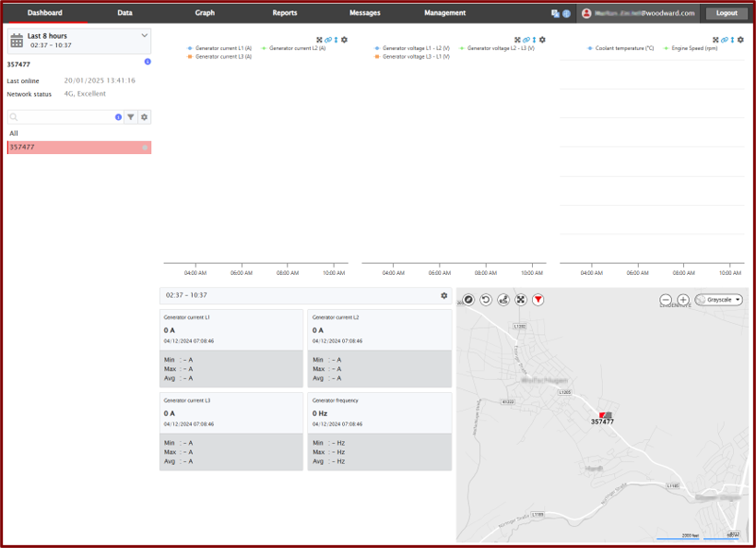Image resolution: width=756 pixels, height=548 pixels.
Task: Expand the Last 8 hours time range dropdown
Action: click(x=144, y=36)
